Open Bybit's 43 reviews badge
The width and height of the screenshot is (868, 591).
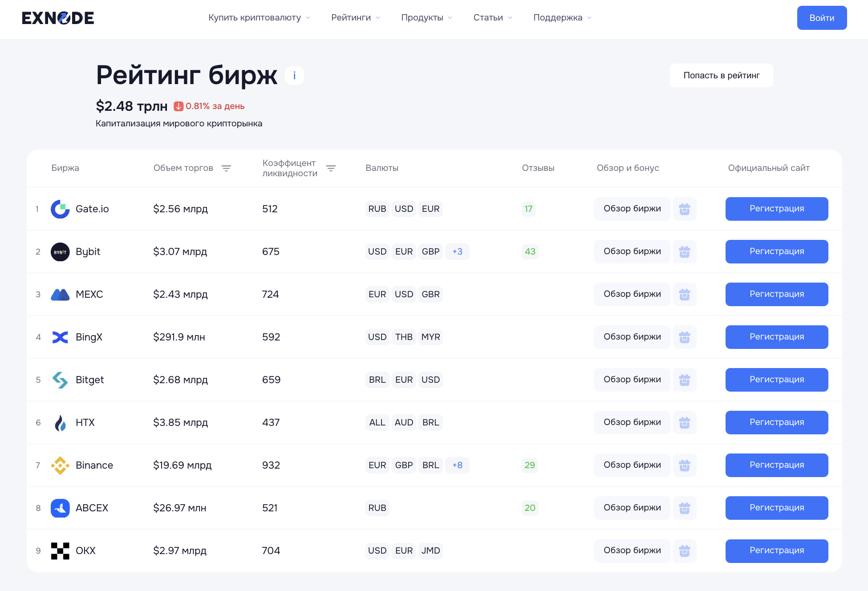click(530, 251)
